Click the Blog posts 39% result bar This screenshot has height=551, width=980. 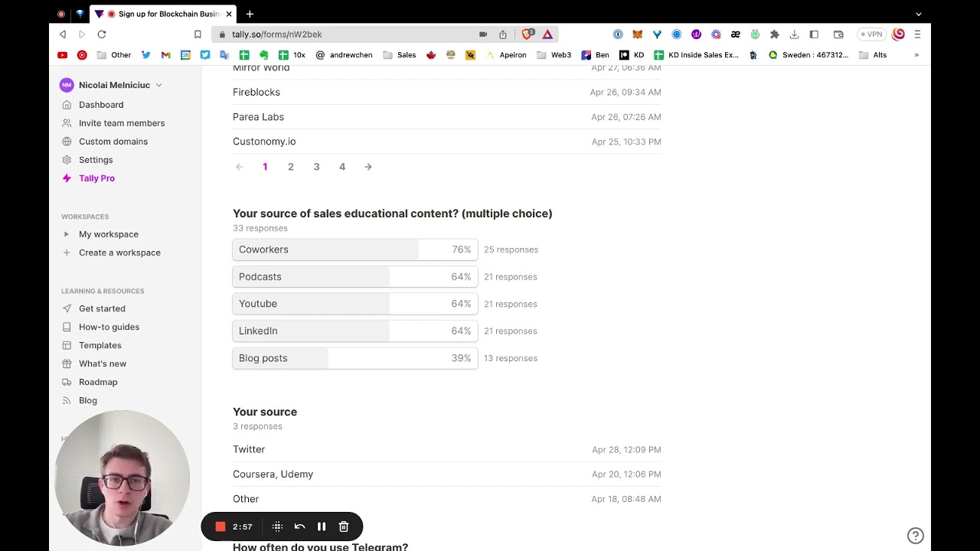(x=355, y=358)
